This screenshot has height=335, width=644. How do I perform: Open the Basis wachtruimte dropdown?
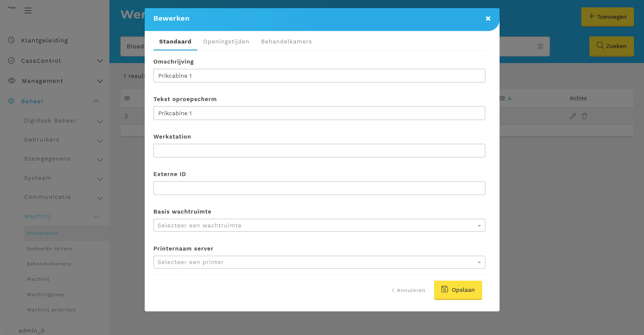319,225
